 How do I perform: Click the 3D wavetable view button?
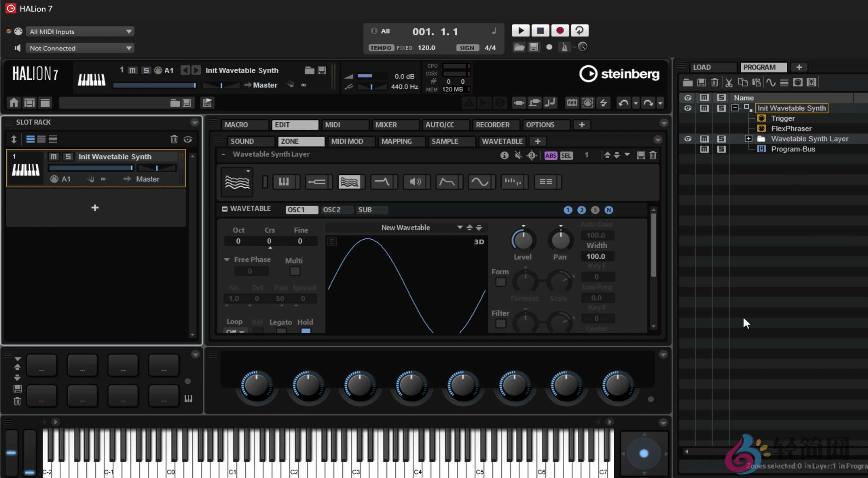tap(479, 242)
